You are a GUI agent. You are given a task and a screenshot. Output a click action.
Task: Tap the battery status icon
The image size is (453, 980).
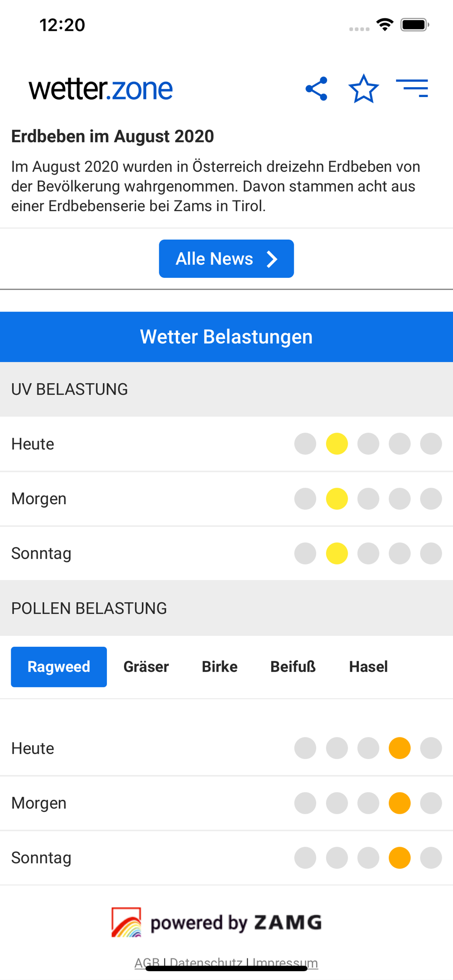[415, 24]
